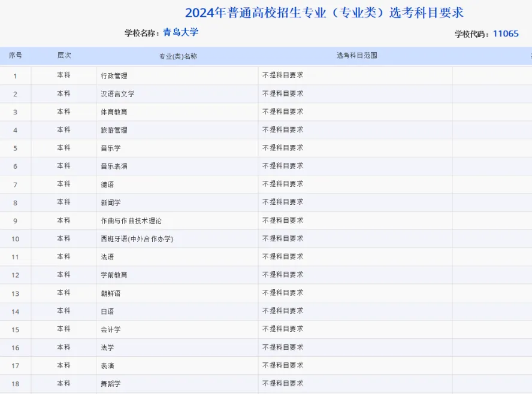
Task: Click the page title 2024年普通高校招生专业（专业类）选考科目要求
Action: (324, 13)
